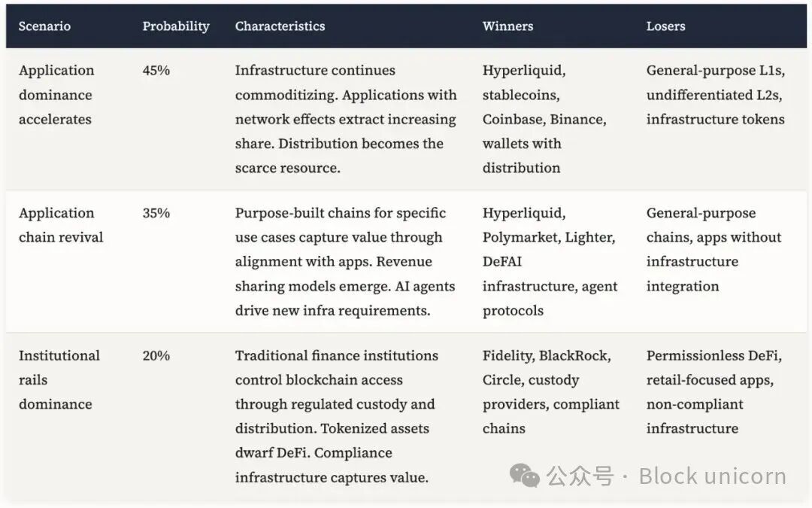
Task: Click the Institutional rails dominance scenario cell
Action: [x=59, y=379]
